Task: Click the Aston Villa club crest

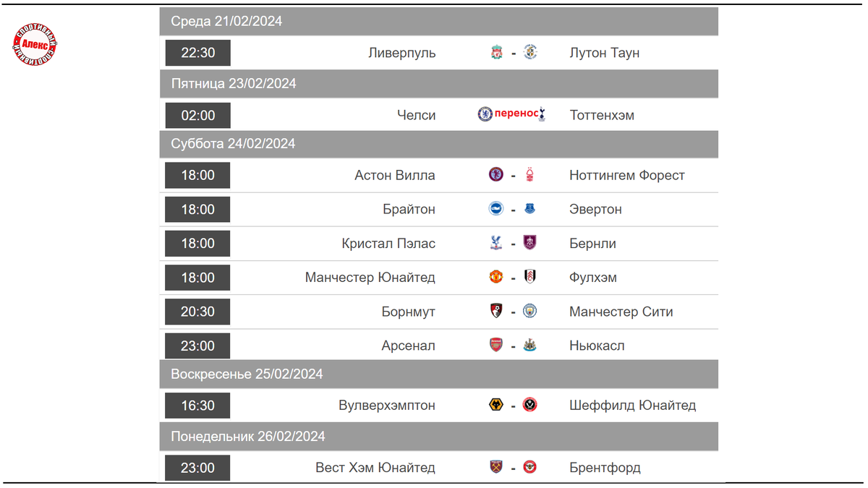Action: point(496,175)
